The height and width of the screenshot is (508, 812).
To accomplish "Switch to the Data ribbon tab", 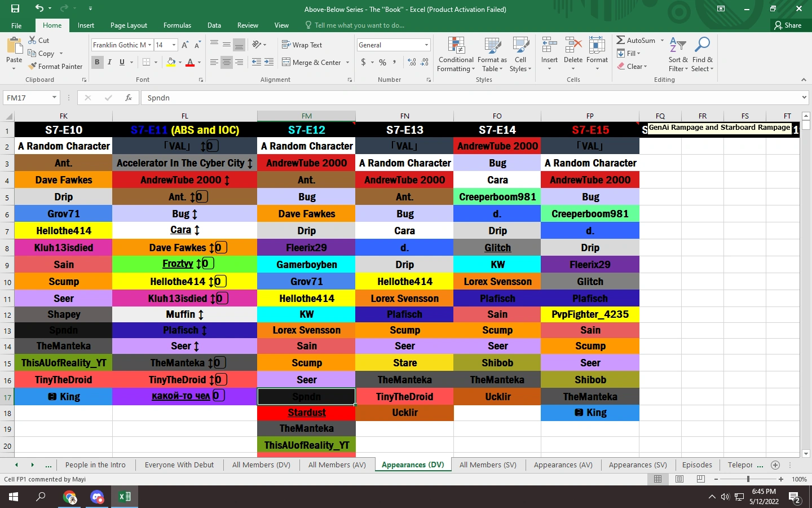I will click(214, 25).
